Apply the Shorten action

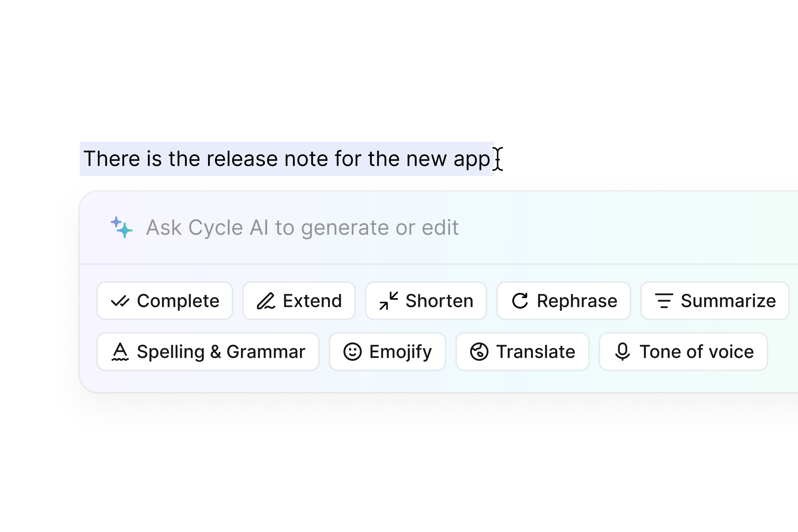tap(426, 301)
